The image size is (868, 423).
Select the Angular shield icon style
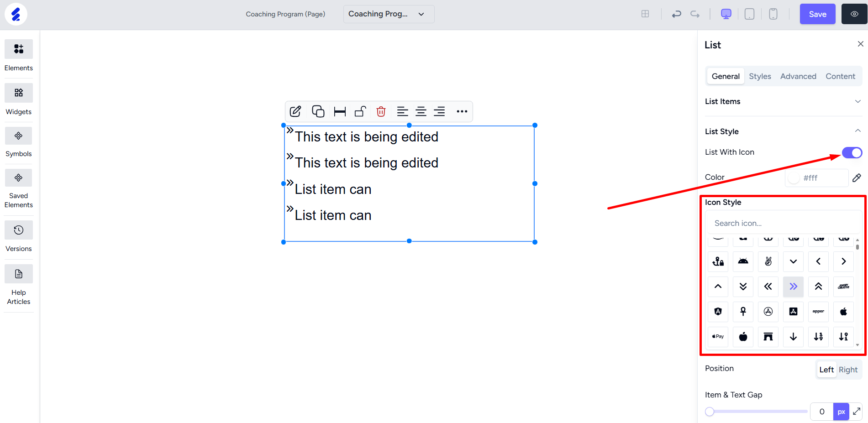point(718,312)
